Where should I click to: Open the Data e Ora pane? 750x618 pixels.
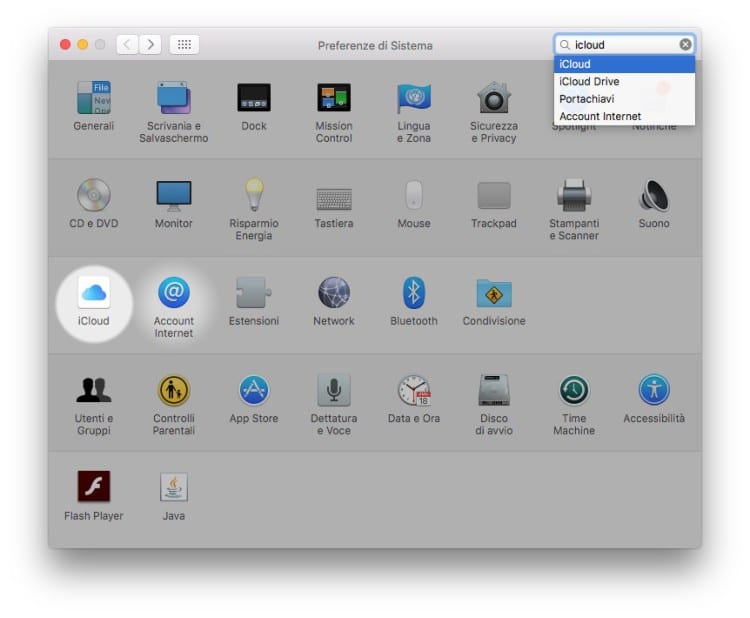tap(414, 390)
